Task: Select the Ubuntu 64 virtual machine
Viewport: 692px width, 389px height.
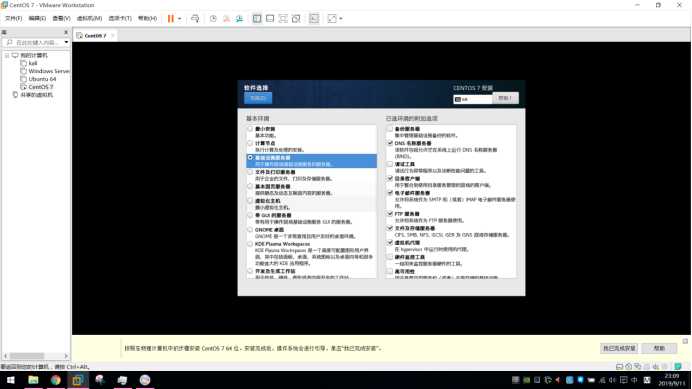Action: click(x=38, y=79)
